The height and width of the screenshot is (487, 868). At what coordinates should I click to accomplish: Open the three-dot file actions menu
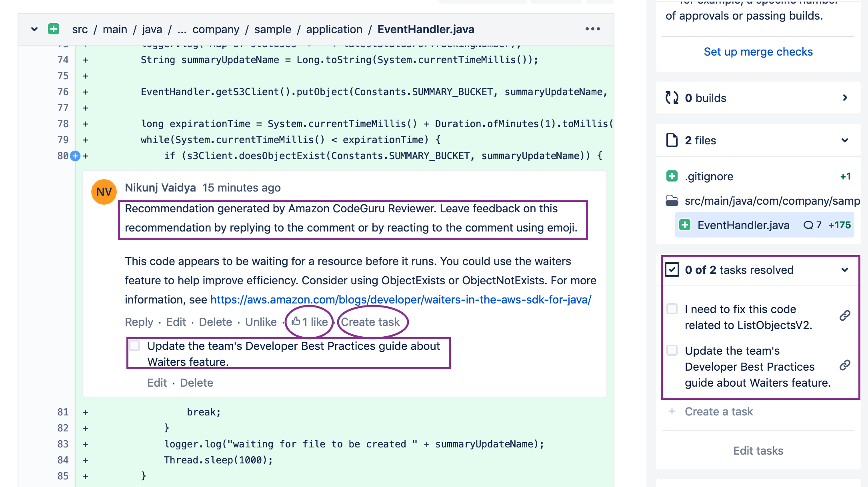592,29
